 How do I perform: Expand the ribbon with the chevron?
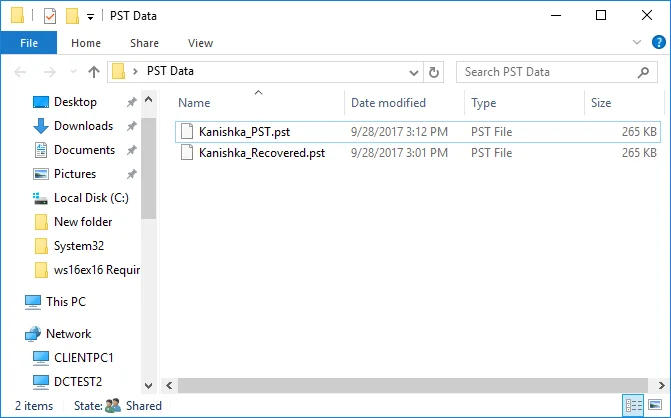(x=637, y=42)
